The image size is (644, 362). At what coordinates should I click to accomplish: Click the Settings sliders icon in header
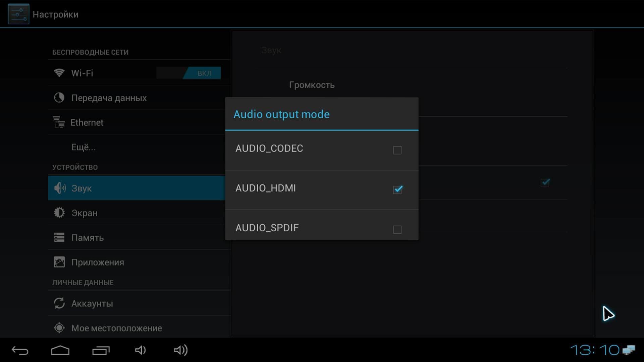click(18, 14)
